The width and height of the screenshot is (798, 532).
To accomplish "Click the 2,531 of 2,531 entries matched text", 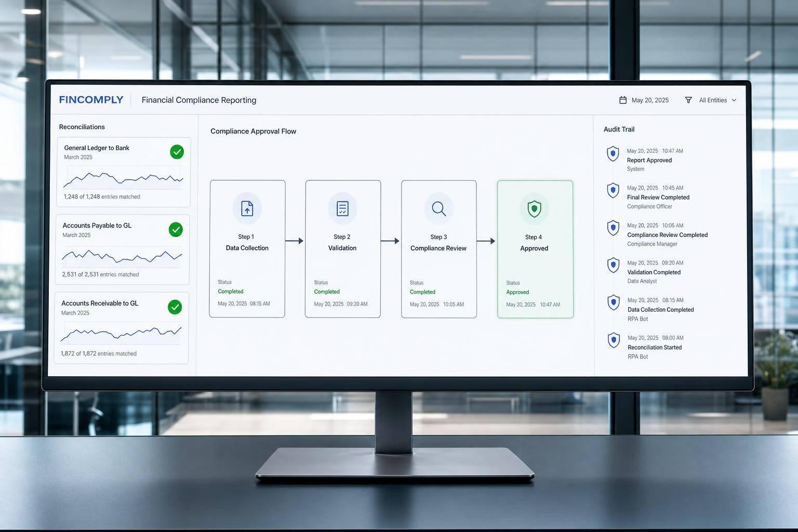I will [x=100, y=274].
